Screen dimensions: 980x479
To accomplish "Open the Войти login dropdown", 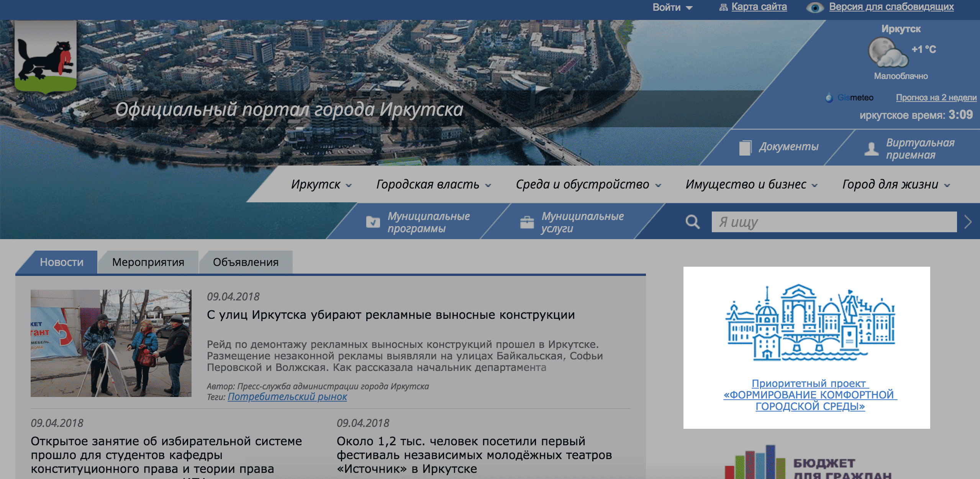I will point(672,7).
